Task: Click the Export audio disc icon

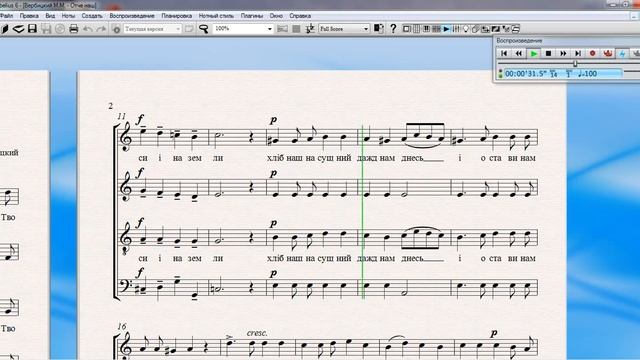Action: 60,29
